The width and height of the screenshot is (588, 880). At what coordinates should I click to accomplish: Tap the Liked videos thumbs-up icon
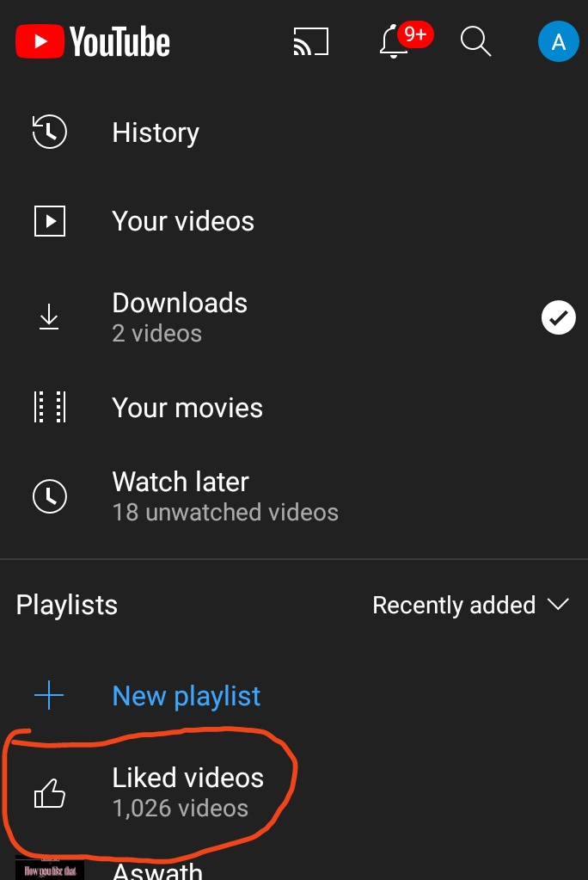click(49, 793)
